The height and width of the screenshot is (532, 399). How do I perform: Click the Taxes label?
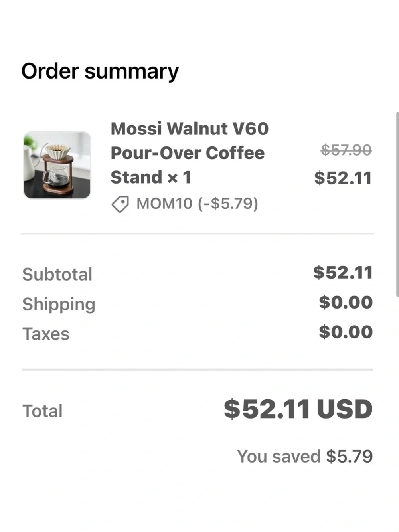point(46,334)
